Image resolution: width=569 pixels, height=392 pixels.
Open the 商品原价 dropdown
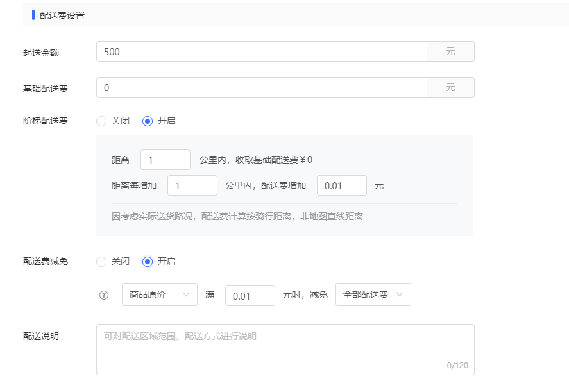pos(159,294)
